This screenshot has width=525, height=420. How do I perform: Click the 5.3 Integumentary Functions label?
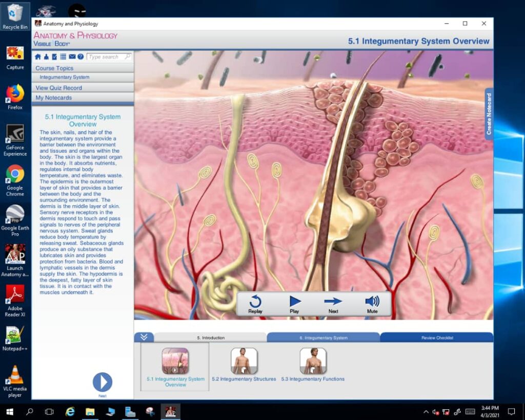click(x=313, y=379)
